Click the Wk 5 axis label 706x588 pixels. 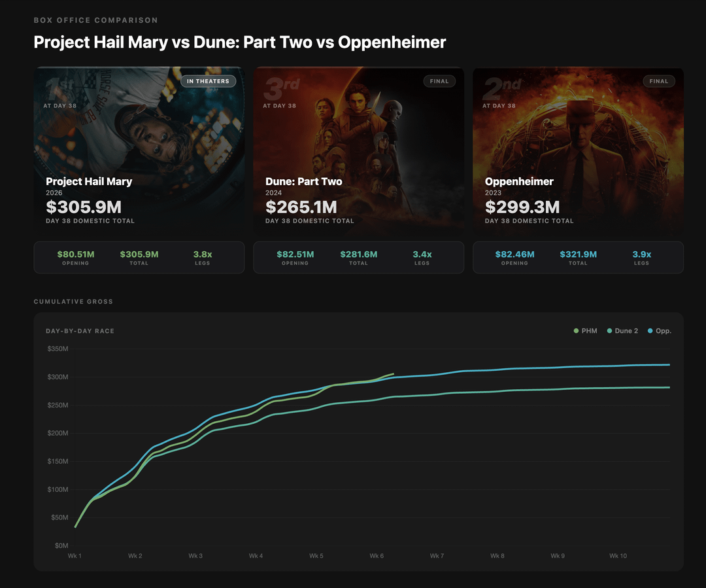tap(316, 556)
